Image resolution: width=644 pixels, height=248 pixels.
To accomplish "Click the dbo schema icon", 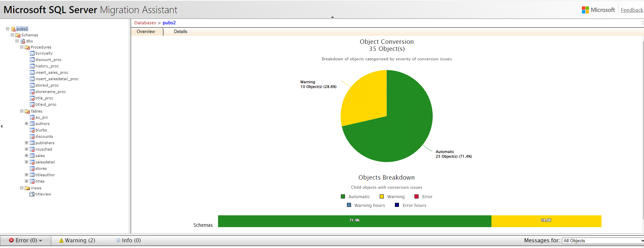I will coord(23,41).
